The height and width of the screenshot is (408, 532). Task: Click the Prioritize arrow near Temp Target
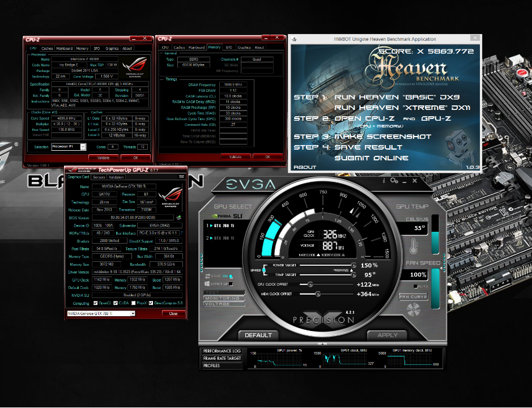point(351,270)
